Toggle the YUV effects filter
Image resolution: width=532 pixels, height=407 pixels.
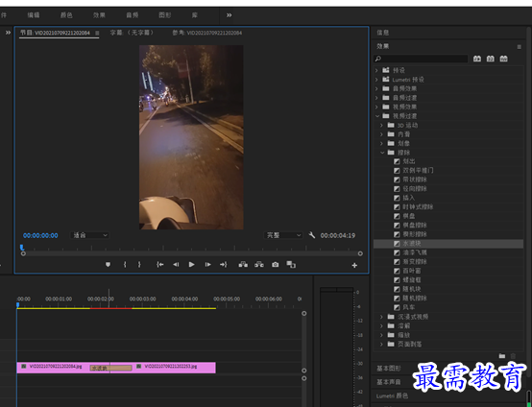coord(503,59)
